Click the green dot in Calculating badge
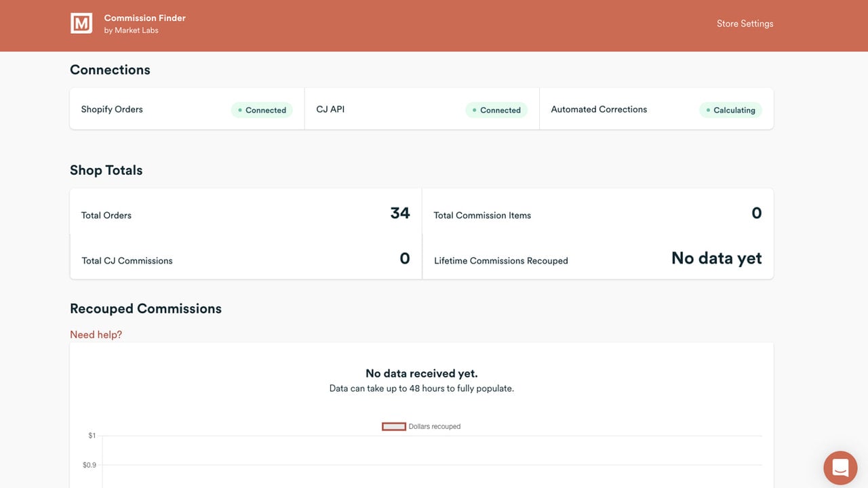Image resolution: width=868 pixels, height=488 pixels. [x=708, y=110]
